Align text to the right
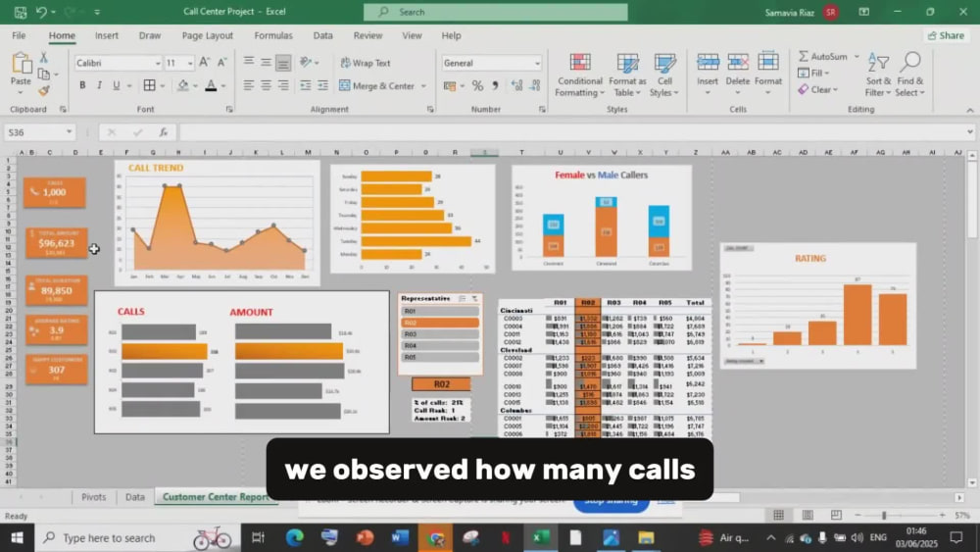Viewport: 980px width, 552px height. [283, 85]
